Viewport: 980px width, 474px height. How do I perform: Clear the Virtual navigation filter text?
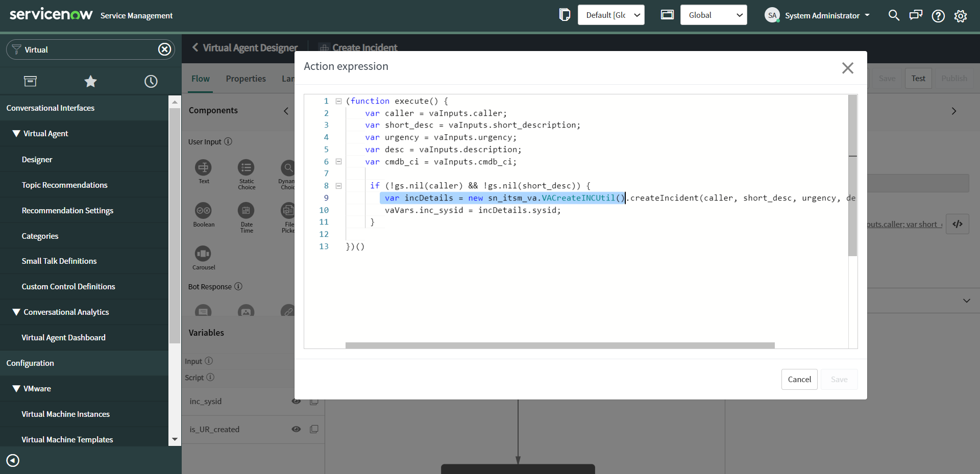point(164,49)
